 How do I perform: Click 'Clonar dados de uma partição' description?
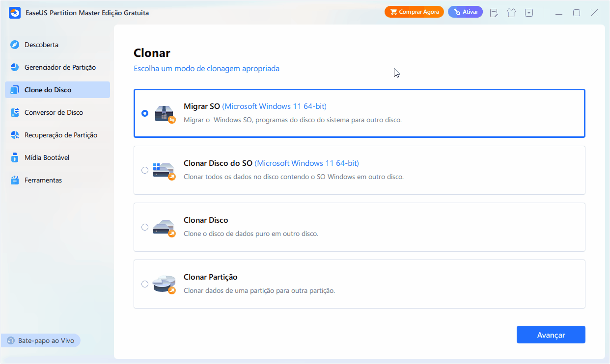[259, 290]
